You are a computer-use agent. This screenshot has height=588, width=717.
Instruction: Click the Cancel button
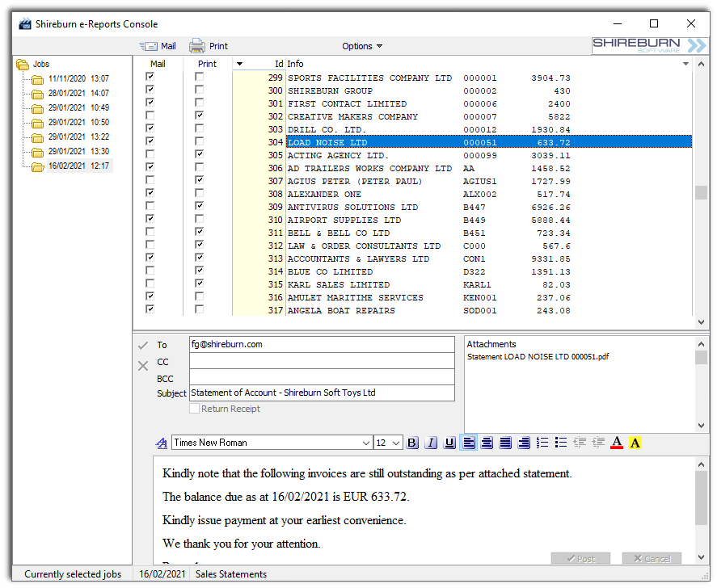pos(652,558)
